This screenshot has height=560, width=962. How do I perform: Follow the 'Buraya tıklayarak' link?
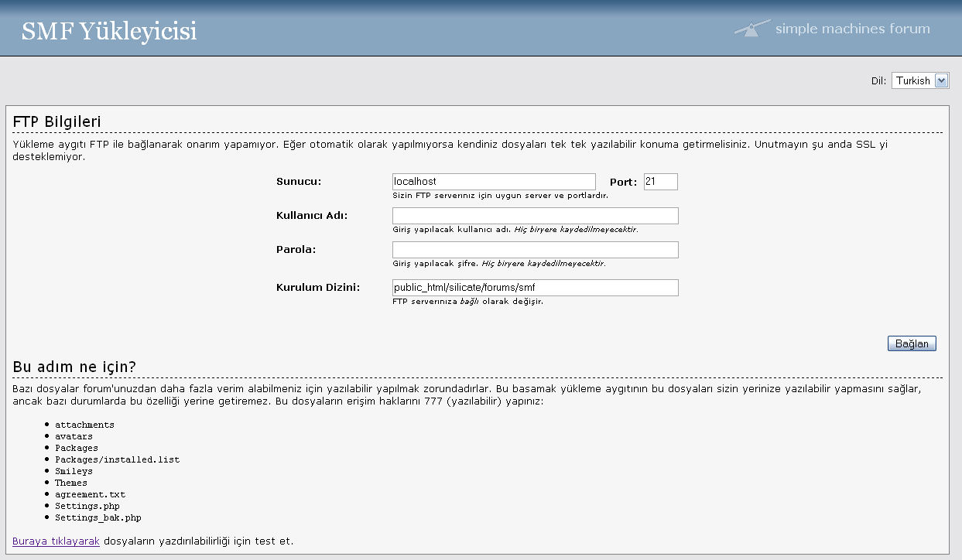56,541
